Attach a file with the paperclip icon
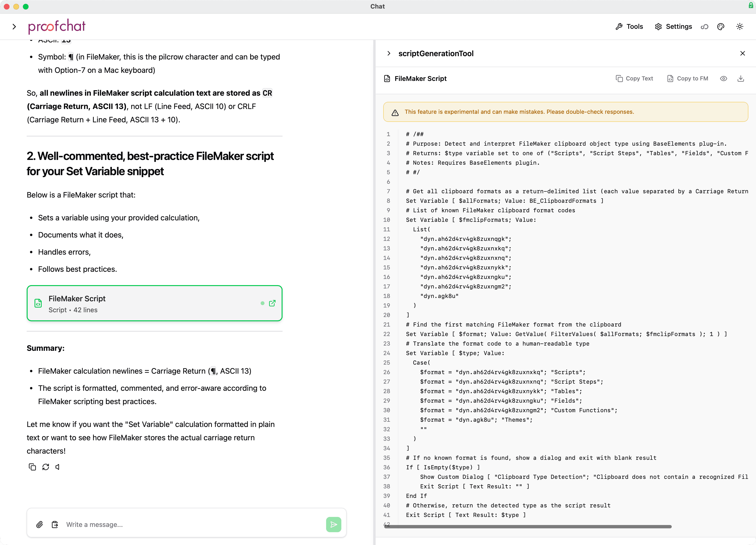This screenshot has width=756, height=545. coord(40,524)
